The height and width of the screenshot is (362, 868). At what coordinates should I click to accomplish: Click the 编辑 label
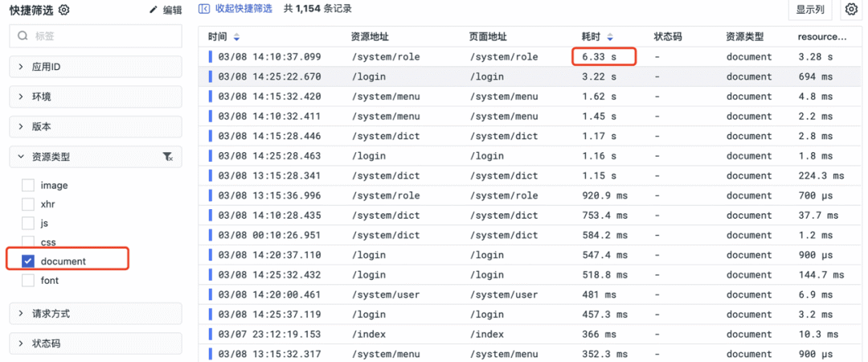(172, 10)
